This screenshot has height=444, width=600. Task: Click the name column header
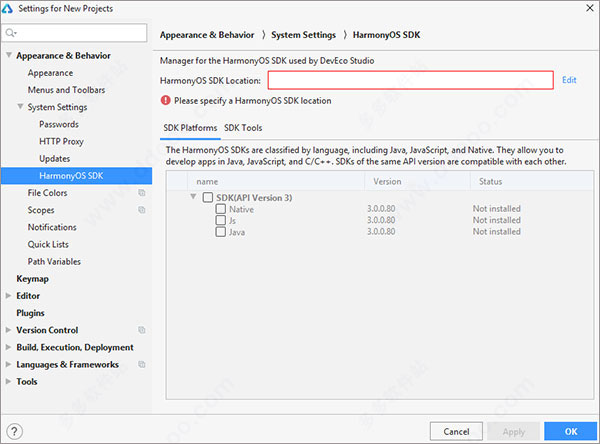click(276, 181)
